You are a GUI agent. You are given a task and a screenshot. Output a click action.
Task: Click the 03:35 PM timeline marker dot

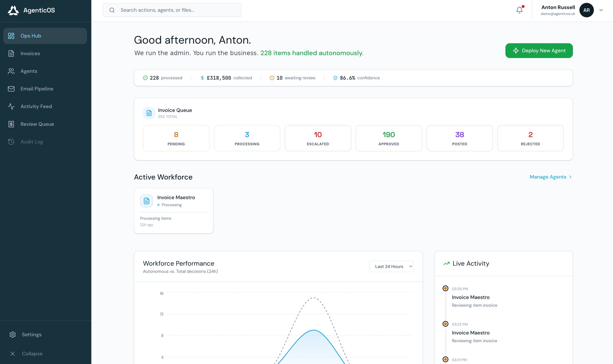click(446, 288)
